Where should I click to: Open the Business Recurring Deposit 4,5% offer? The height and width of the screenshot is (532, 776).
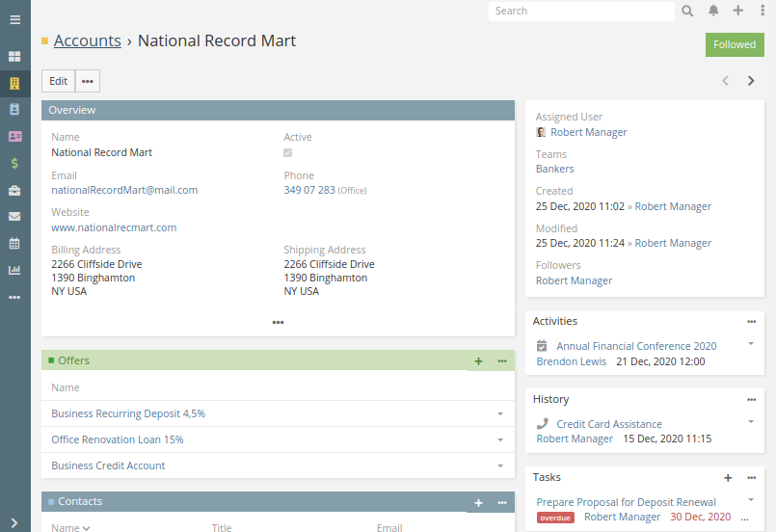(x=128, y=413)
